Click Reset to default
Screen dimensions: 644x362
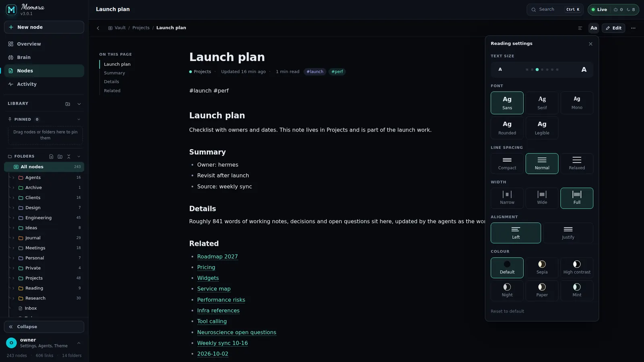pyautogui.click(x=507, y=311)
